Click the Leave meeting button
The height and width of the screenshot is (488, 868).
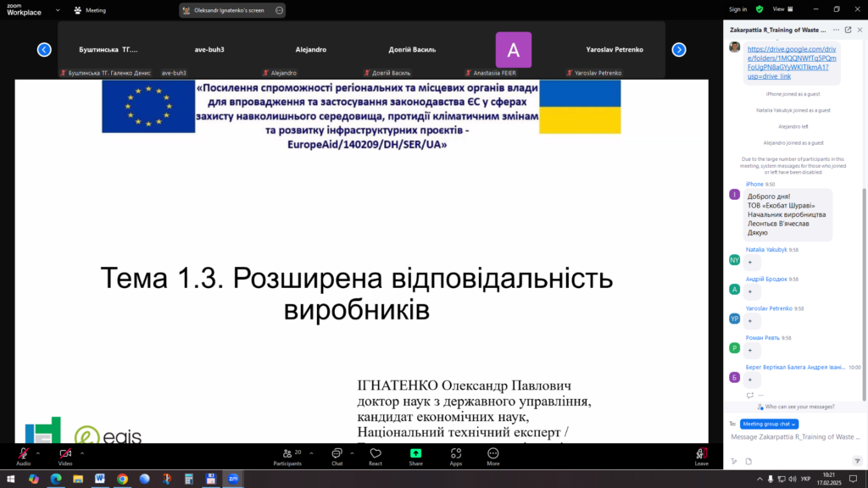701,457
